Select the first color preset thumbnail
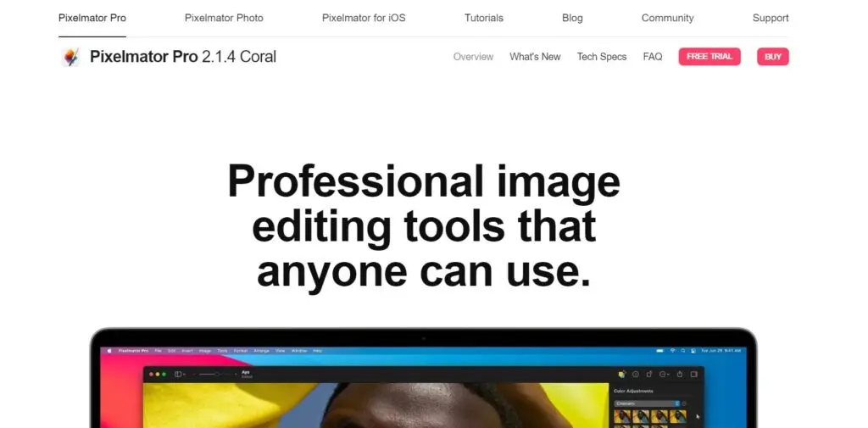The image size is (868, 428). pos(621,417)
